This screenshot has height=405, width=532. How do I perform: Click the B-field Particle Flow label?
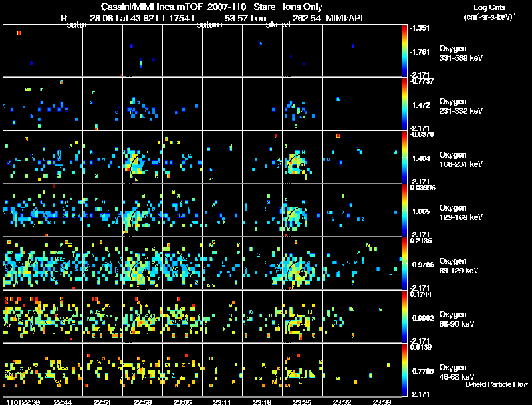click(x=497, y=384)
